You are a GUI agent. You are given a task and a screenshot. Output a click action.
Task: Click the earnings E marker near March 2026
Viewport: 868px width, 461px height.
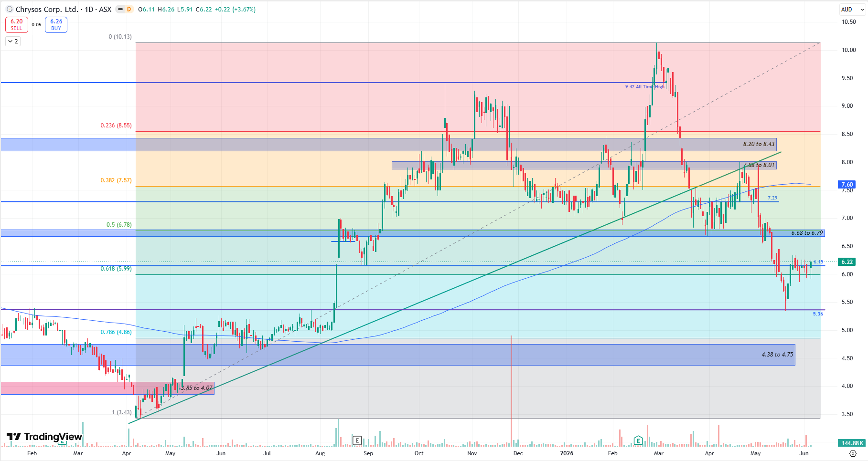click(x=638, y=440)
